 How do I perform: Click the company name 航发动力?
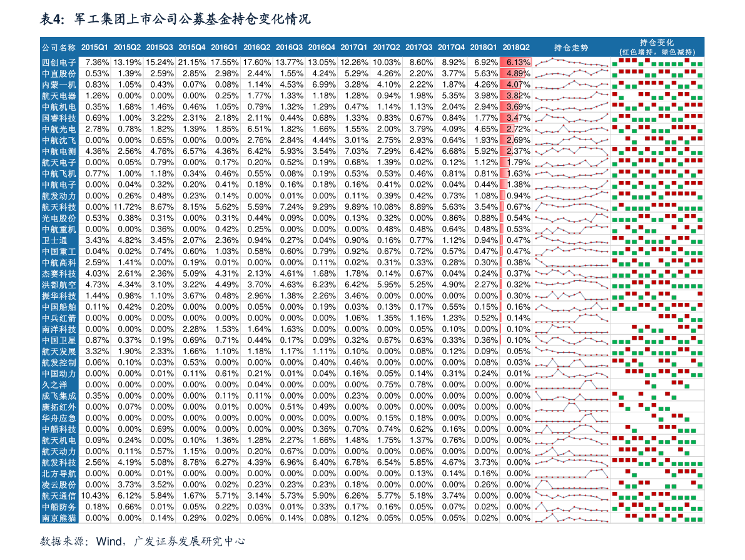point(58,196)
